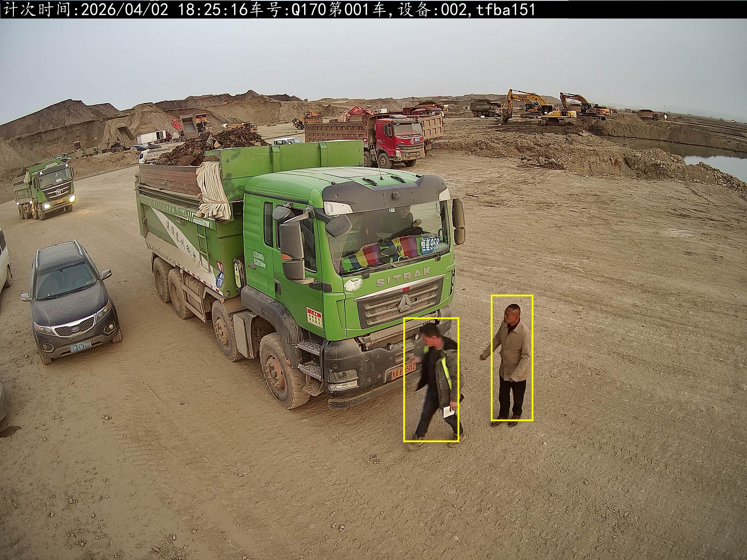Click the vehicle number Q170 in overlay
Screen dimensions: 747x560
point(309,9)
